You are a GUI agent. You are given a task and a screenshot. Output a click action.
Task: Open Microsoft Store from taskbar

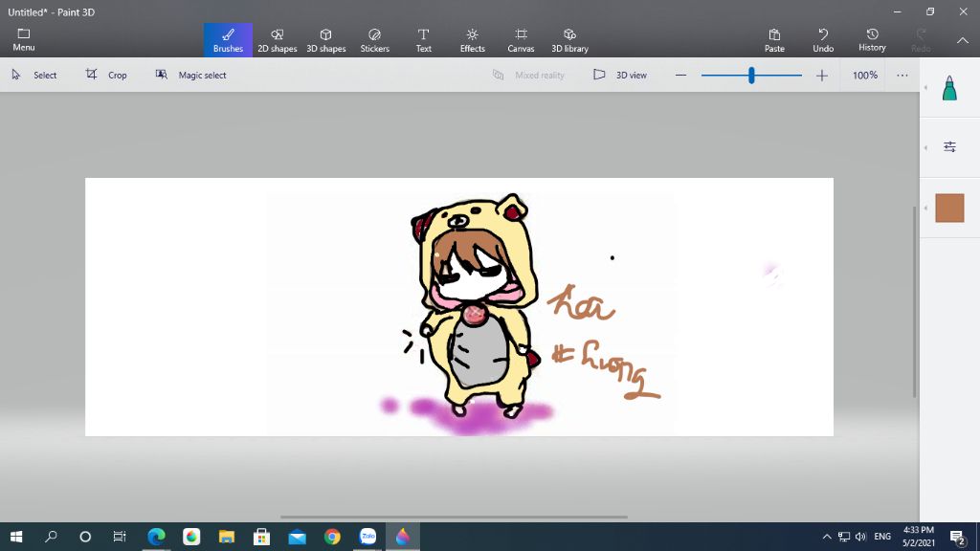coord(261,537)
